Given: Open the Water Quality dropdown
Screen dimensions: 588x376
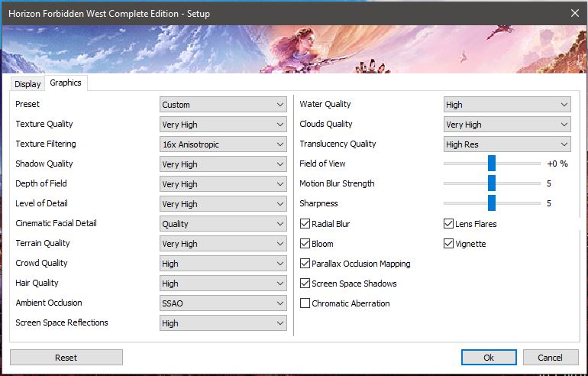Looking at the screenshot, I should click(x=507, y=105).
